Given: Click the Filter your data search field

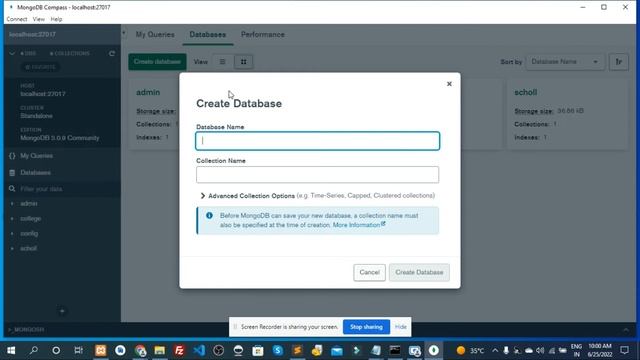Looking at the screenshot, I should click(x=63, y=189).
